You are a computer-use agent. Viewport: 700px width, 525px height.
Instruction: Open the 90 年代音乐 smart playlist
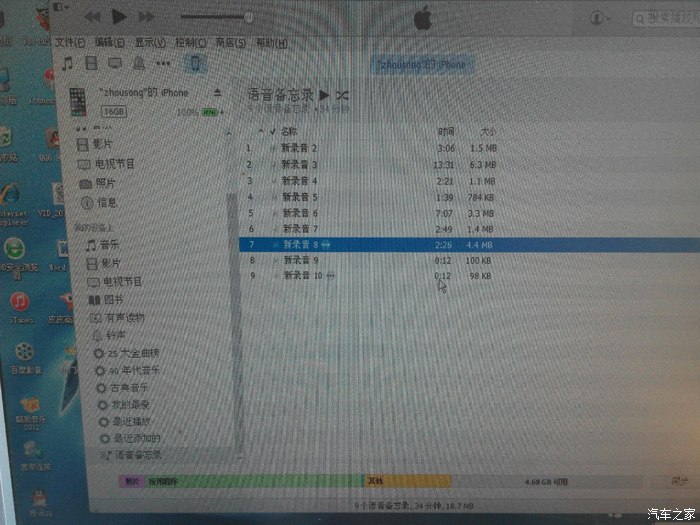(128, 371)
